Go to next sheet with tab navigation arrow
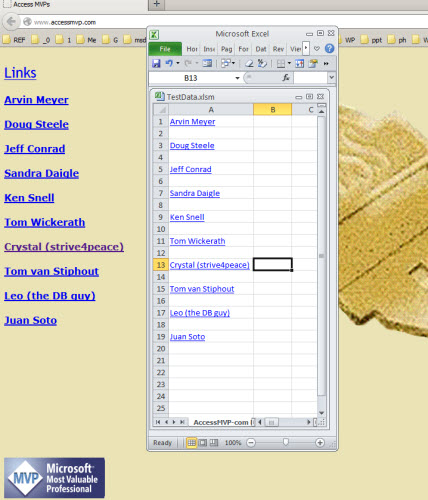This screenshot has width=428, height=500. (174, 422)
